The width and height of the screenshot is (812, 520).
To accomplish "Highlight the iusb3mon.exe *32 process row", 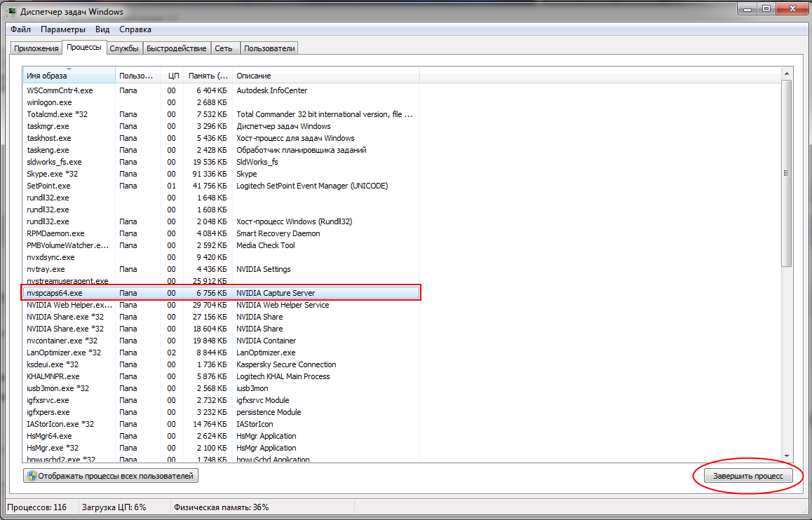I will pos(221,388).
